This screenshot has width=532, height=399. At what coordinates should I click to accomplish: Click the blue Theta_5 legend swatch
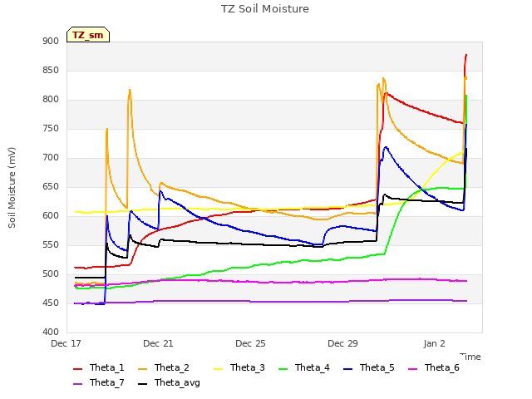point(347,369)
